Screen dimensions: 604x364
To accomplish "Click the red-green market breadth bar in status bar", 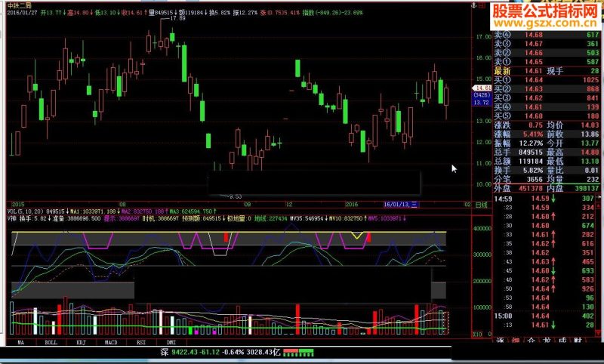I will (x=298, y=352).
